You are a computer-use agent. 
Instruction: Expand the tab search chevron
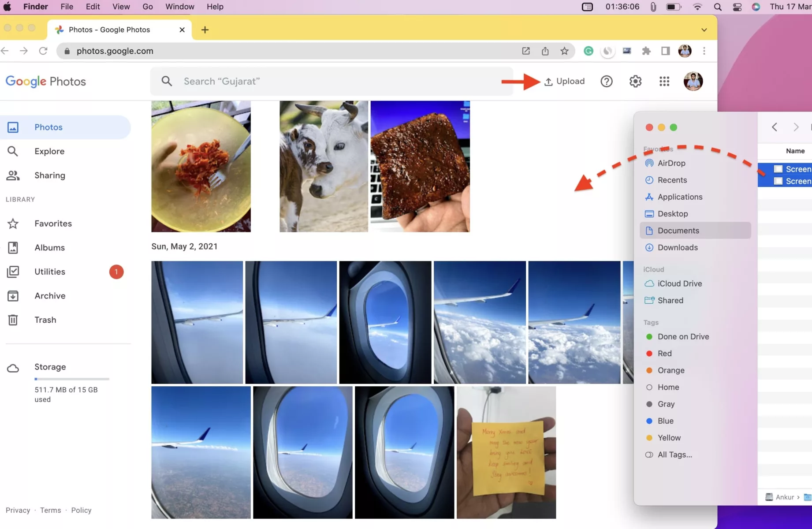coord(704,30)
